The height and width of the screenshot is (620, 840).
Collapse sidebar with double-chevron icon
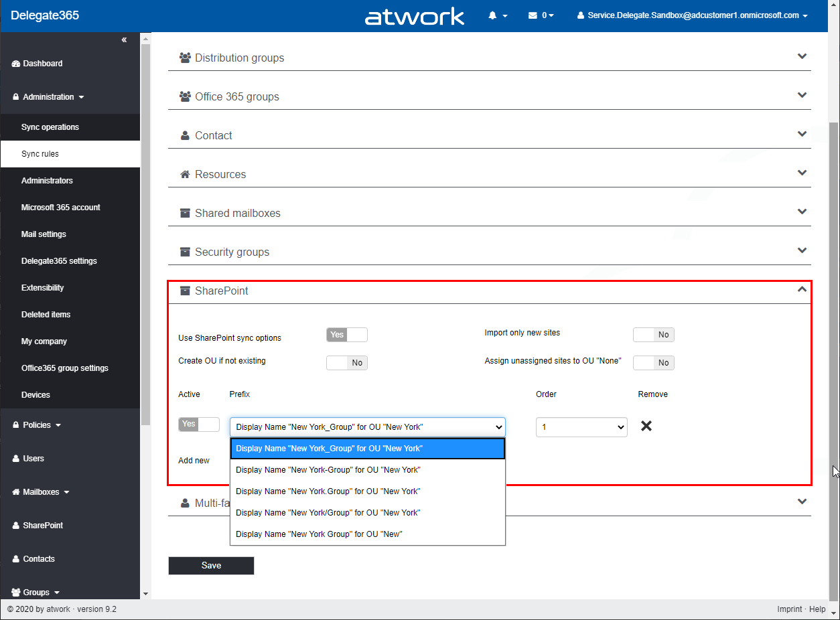[124, 40]
